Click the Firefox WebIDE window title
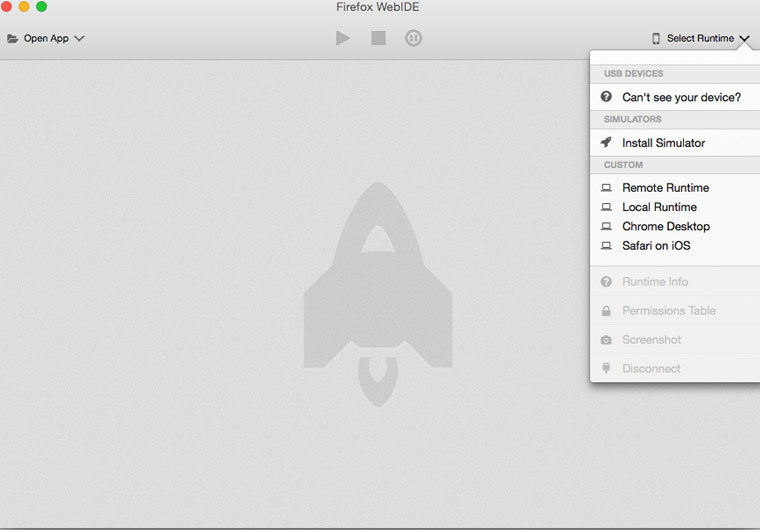This screenshot has height=530, width=760. [x=378, y=7]
